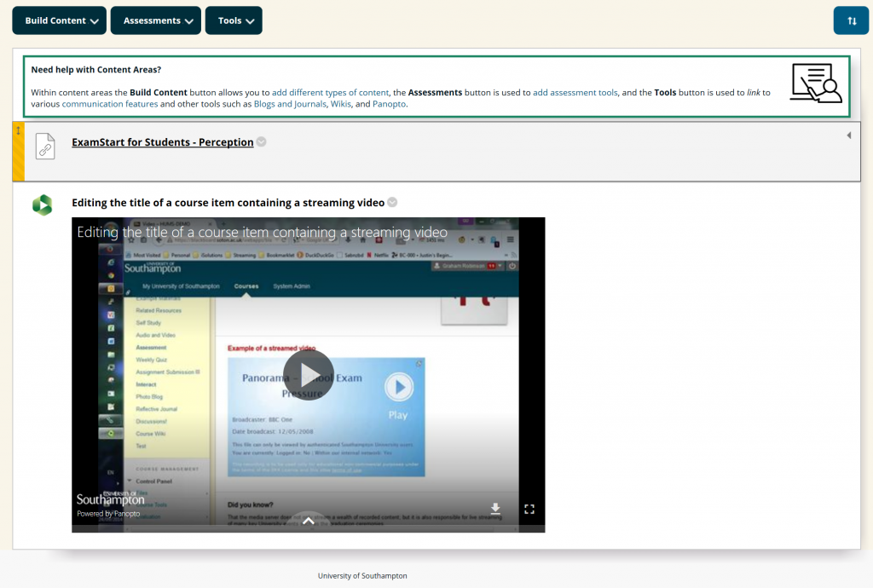Open the Tools dropdown menu
The image size is (873, 588).
(234, 20)
